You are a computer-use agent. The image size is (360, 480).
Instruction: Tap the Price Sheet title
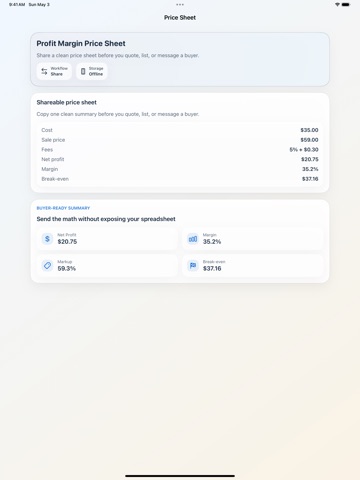point(180,18)
